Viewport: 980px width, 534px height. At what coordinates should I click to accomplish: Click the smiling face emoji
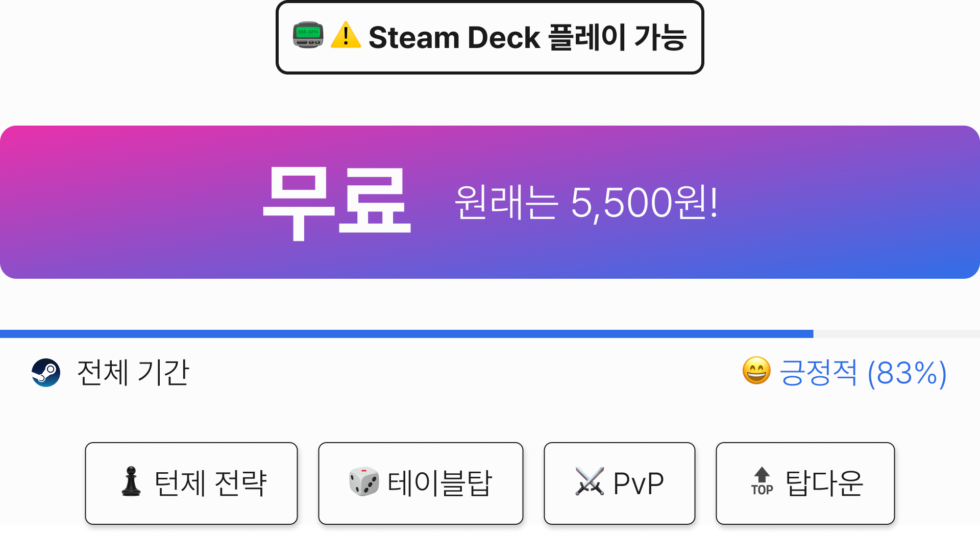point(756,371)
